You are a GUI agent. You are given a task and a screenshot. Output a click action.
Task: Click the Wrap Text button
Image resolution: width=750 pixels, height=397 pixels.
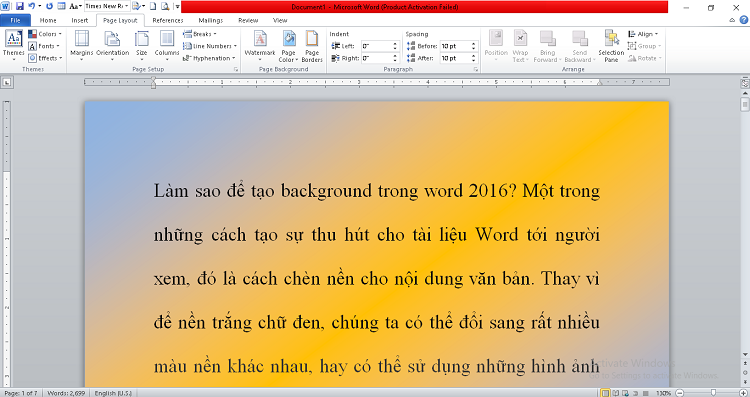(x=520, y=46)
